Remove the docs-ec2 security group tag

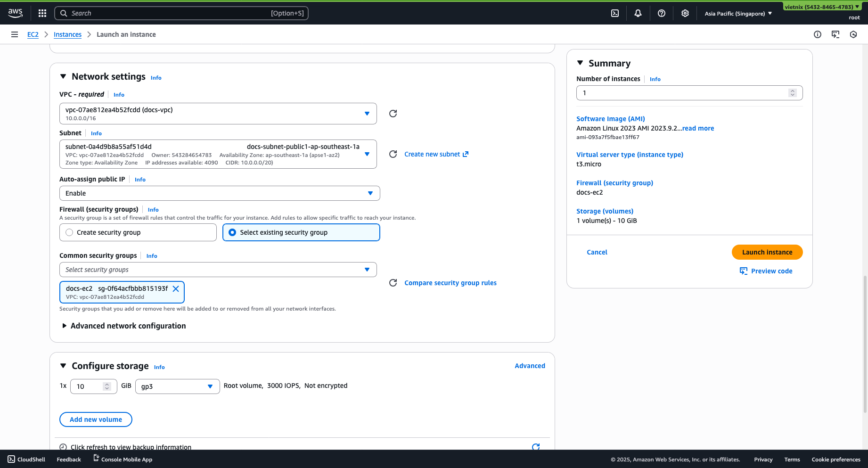pos(176,288)
